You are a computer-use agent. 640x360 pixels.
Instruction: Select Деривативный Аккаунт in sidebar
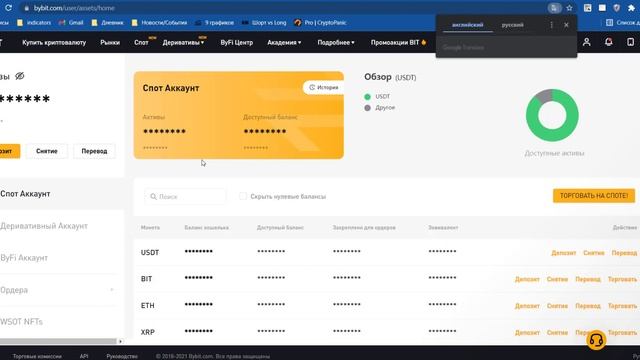pyautogui.click(x=44, y=226)
